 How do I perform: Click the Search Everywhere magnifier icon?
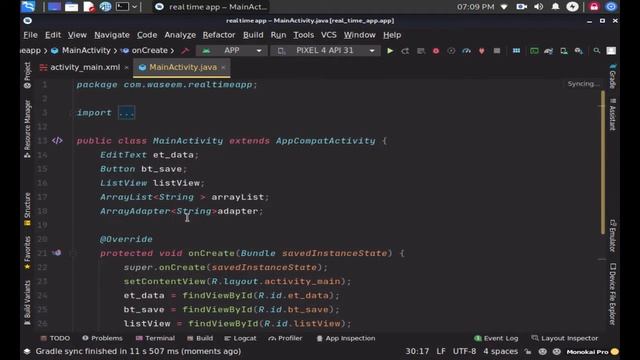point(597,51)
